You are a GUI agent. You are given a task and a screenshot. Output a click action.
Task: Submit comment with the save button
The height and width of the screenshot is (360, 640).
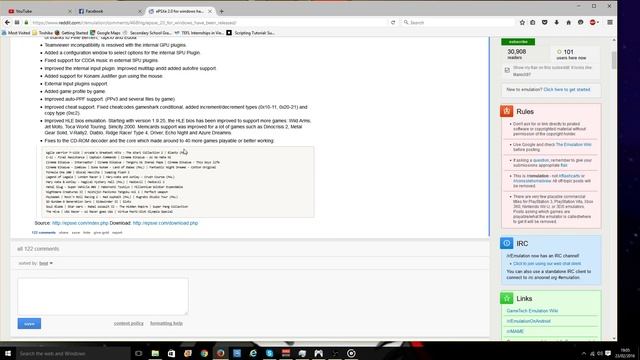tap(29, 324)
